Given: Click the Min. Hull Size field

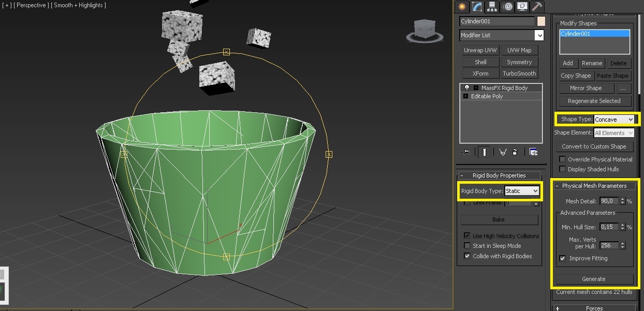Looking at the screenshot, I should pyautogui.click(x=609, y=227).
